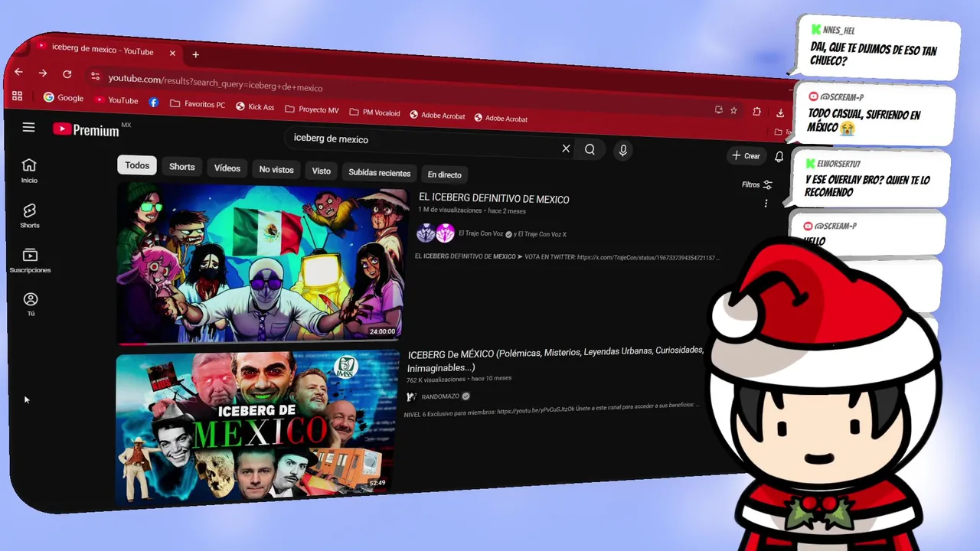This screenshot has height=551, width=980.
Task: Open Favoritos PC bookmark folder
Action: [198, 104]
